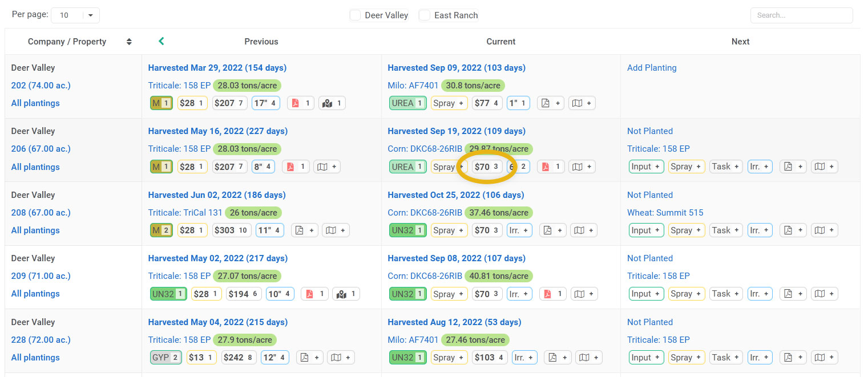868x377 pixels.
Task: Add a map to field 208's current Corn planting
Action: coord(583,230)
